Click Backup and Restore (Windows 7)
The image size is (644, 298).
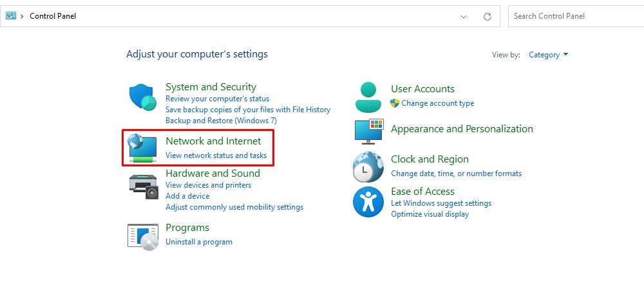[x=221, y=121]
